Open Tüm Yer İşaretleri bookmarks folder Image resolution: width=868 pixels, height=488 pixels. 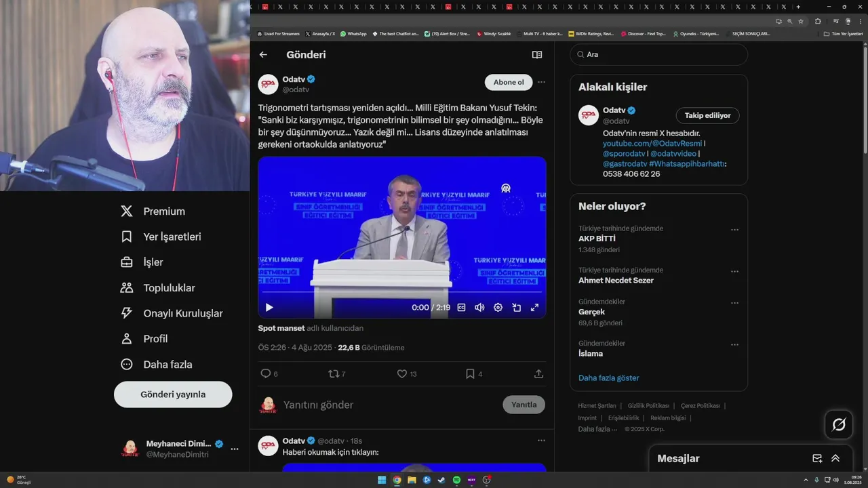click(843, 33)
